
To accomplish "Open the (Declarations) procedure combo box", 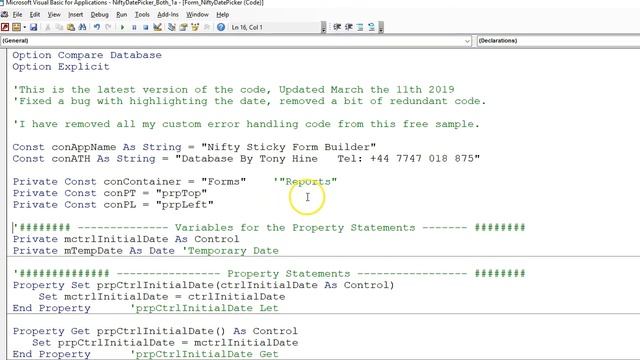I will coord(558,41).
